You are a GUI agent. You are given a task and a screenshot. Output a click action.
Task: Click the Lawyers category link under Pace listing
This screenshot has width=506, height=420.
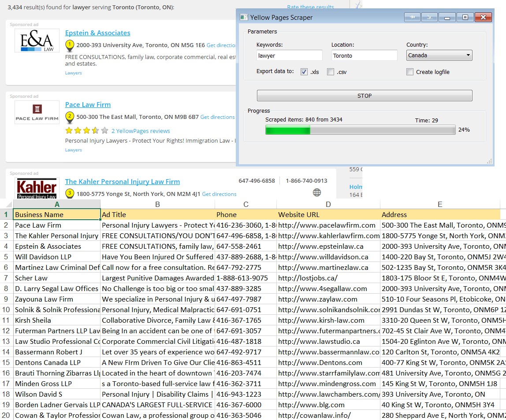coord(73,150)
